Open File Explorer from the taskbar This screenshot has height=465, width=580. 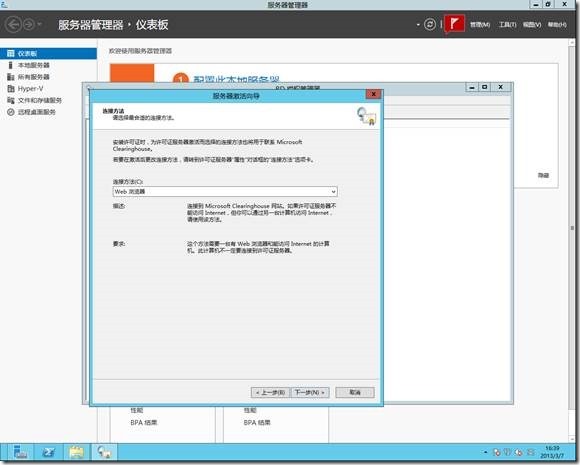[76, 452]
